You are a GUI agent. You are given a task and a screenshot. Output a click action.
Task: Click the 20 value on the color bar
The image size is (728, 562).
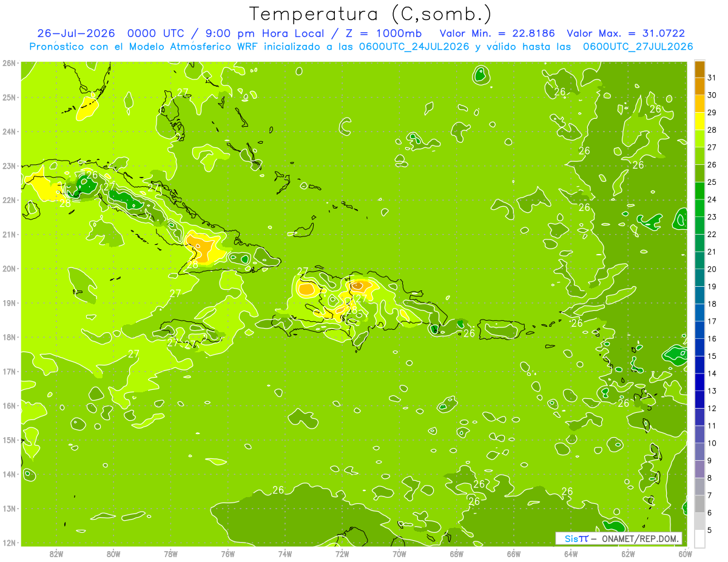coord(712,269)
